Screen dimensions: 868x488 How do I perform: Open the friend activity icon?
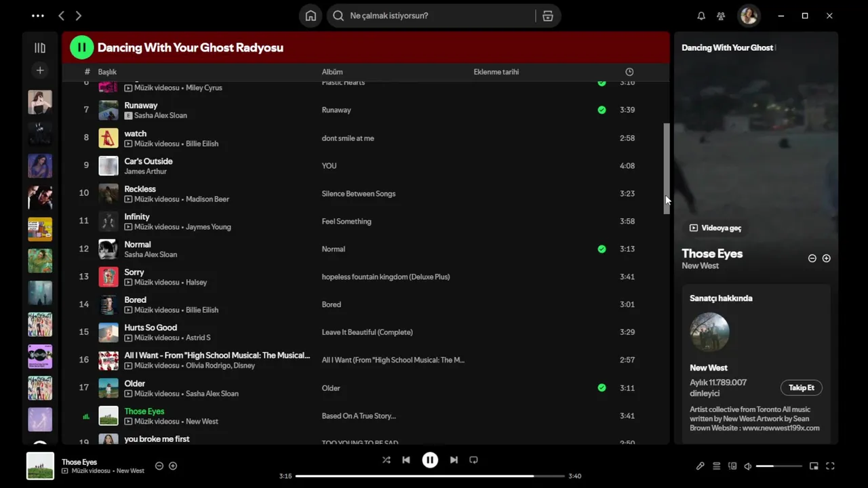click(721, 16)
